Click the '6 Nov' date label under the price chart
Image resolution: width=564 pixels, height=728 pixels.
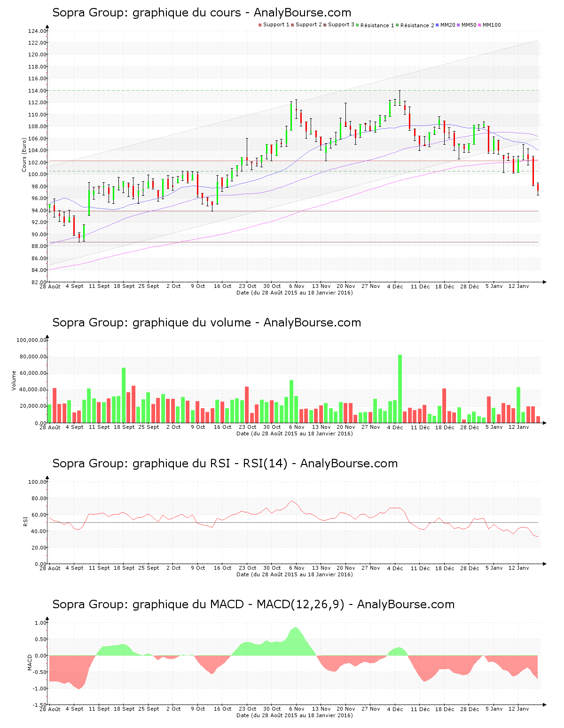(297, 286)
